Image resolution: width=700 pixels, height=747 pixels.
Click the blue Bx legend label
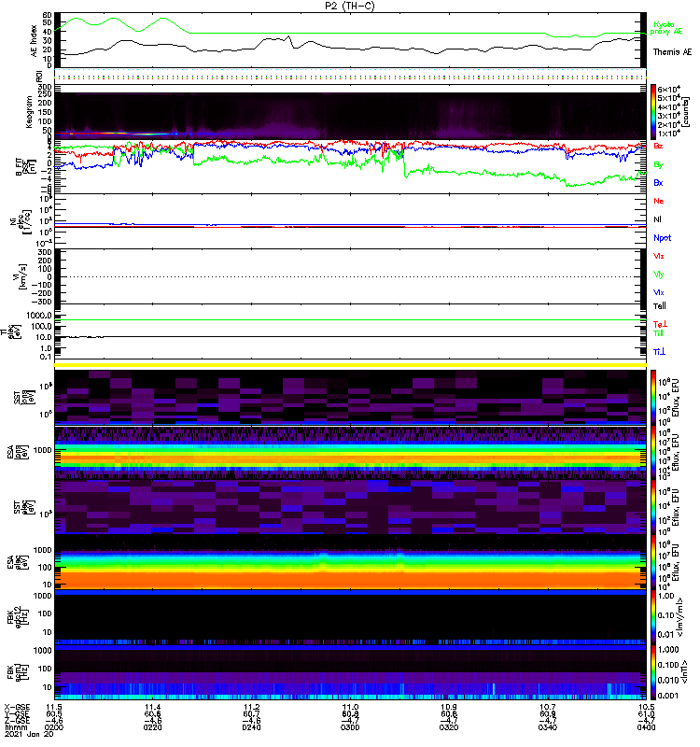point(658,183)
